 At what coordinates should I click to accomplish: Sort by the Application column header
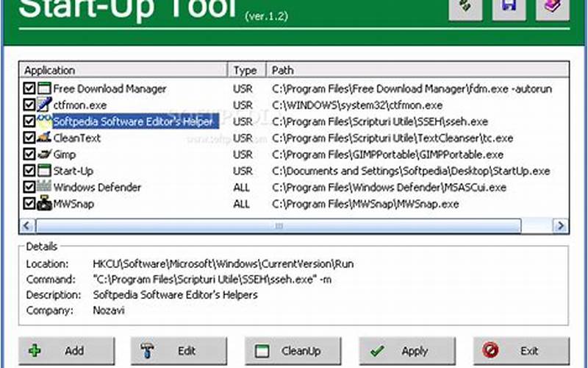click(x=123, y=70)
